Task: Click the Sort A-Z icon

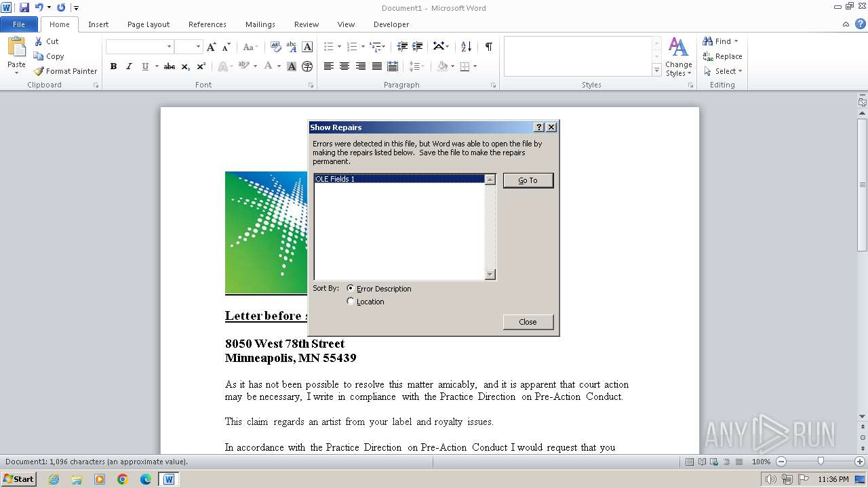Action: pyautogui.click(x=466, y=47)
